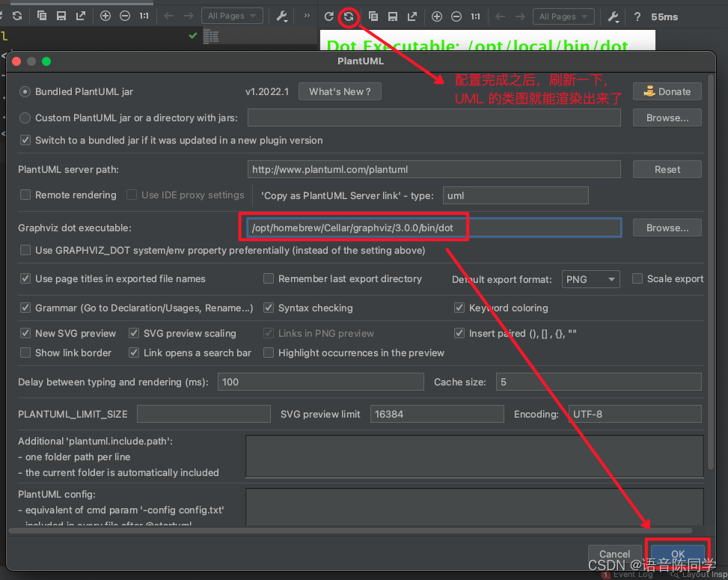Open the Default export format PNG dropdown

[590, 279]
